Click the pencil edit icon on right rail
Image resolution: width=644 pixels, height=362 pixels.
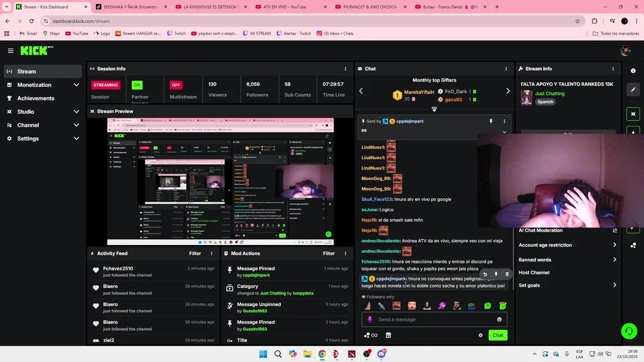(x=633, y=89)
